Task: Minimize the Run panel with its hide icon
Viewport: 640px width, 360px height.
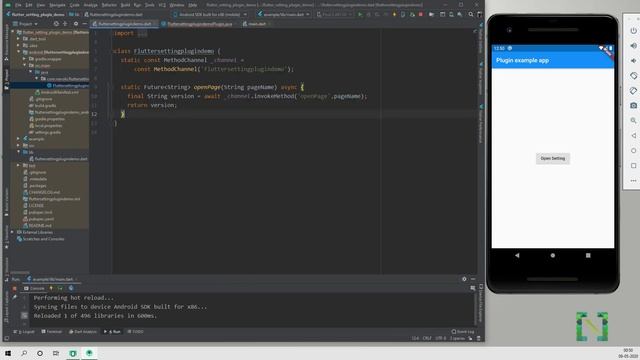Action: (x=473, y=279)
